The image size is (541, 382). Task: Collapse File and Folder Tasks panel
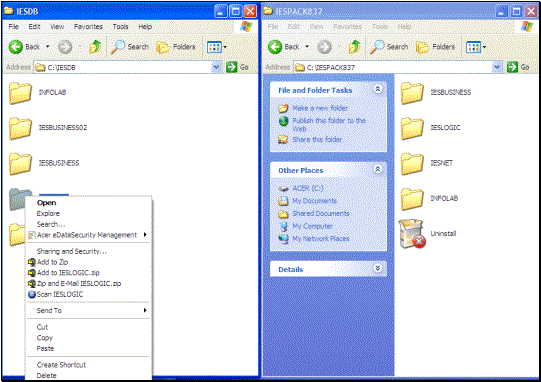[378, 89]
